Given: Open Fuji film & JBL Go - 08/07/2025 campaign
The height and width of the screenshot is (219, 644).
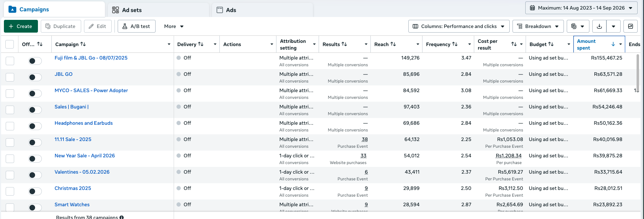Looking at the screenshot, I should (91, 58).
